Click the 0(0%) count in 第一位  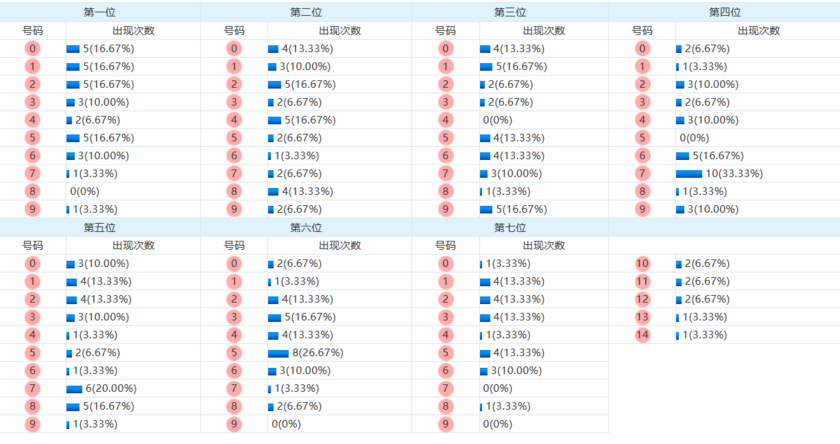coord(84,191)
